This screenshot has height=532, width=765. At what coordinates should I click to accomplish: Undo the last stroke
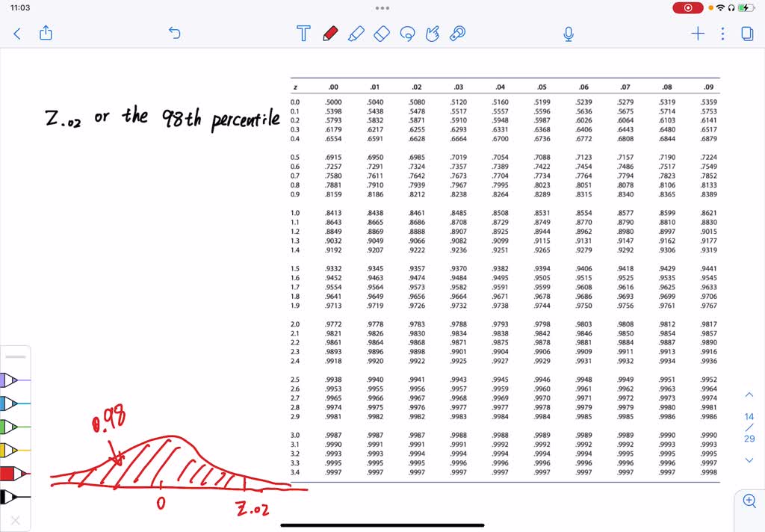pyautogui.click(x=174, y=33)
